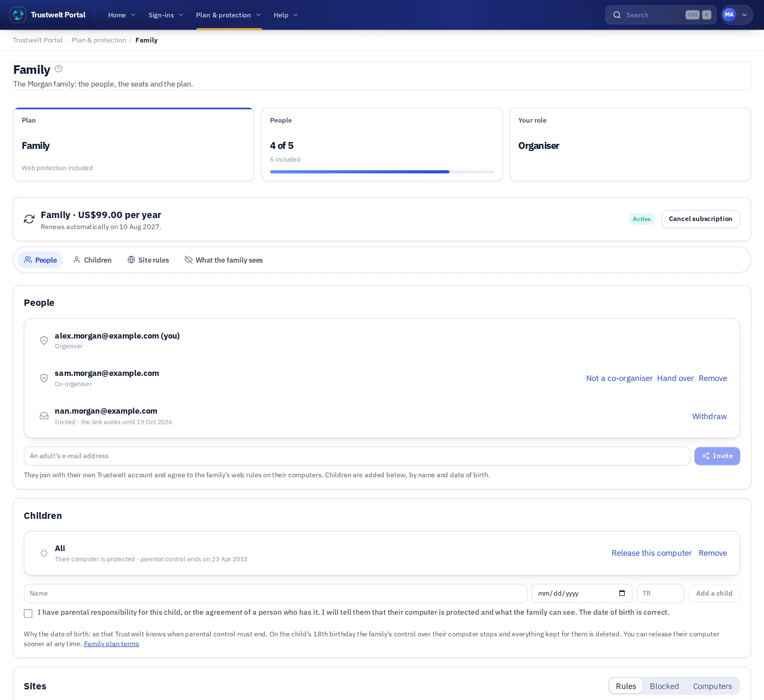The height and width of the screenshot is (700, 764).
Task: Click the help question mark beside Family
Action: 59,69
